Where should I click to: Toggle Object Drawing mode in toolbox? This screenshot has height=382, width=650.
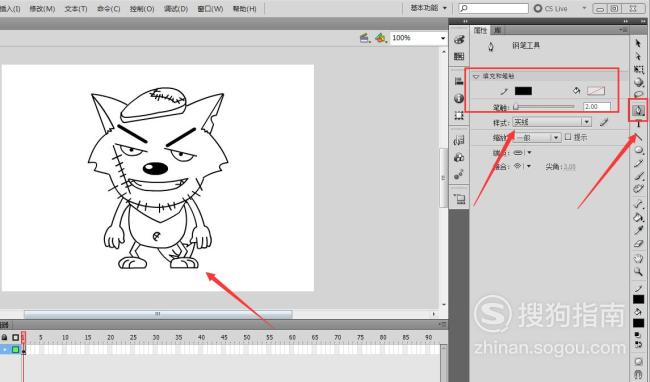[638, 361]
